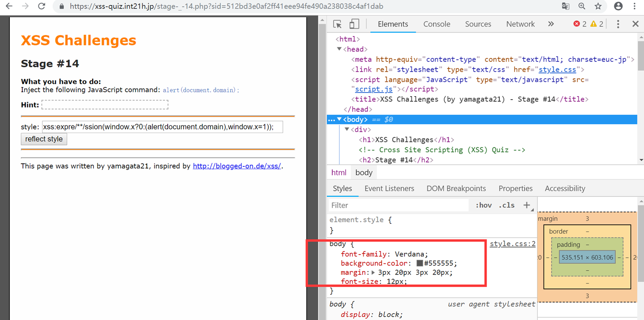View the yellow warning count indicator
Image resolution: width=644 pixels, height=320 pixels.
(597, 24)
